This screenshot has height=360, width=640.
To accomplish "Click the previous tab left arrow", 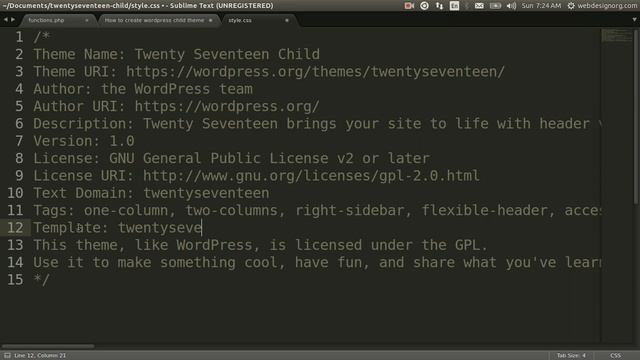I will [6, 20].
